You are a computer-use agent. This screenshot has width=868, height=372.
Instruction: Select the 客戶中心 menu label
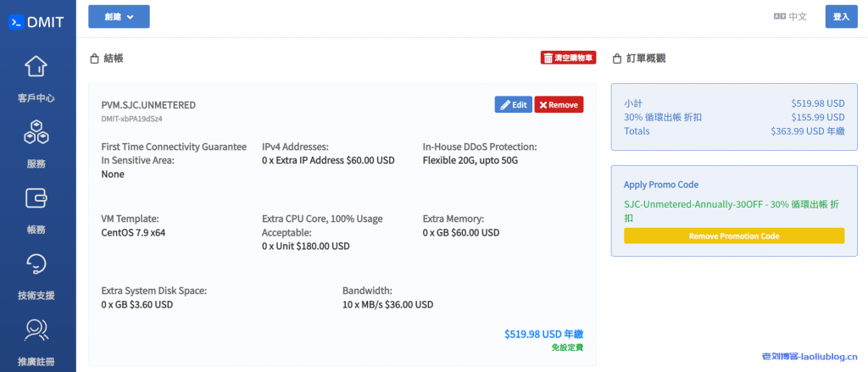pos(36,98)
